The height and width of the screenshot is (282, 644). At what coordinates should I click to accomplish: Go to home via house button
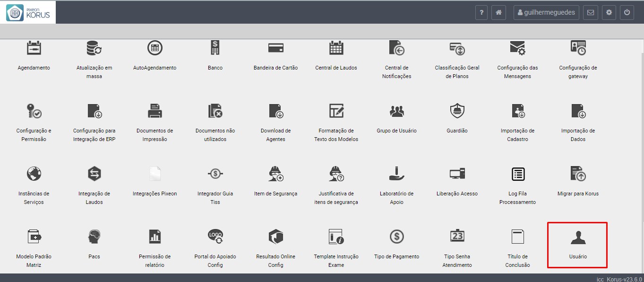pyautogui.click(x=498, y=13)
